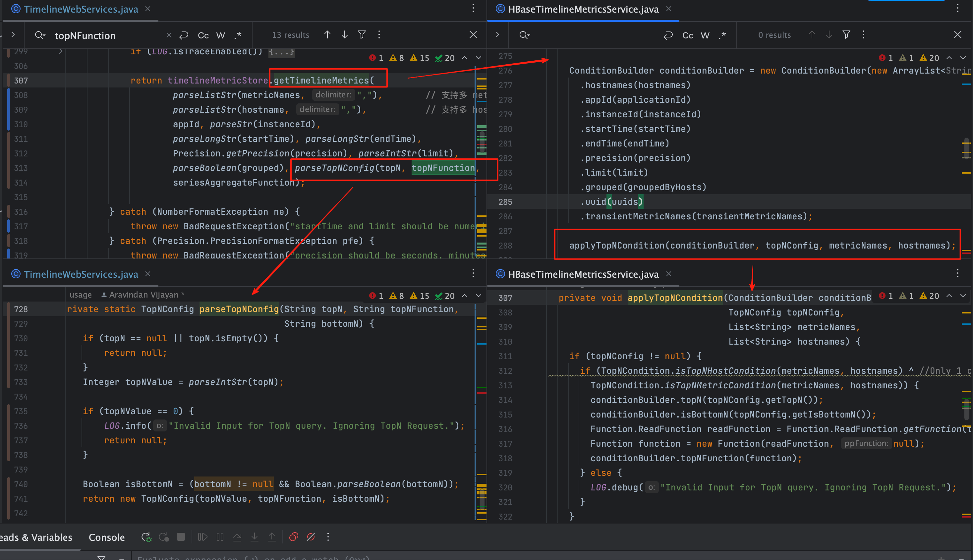Image resolution: width=973 pixels, height=560 pixels.
Task: Expand replace field chevron in topNFunction search bar
Action: point(13,35)
